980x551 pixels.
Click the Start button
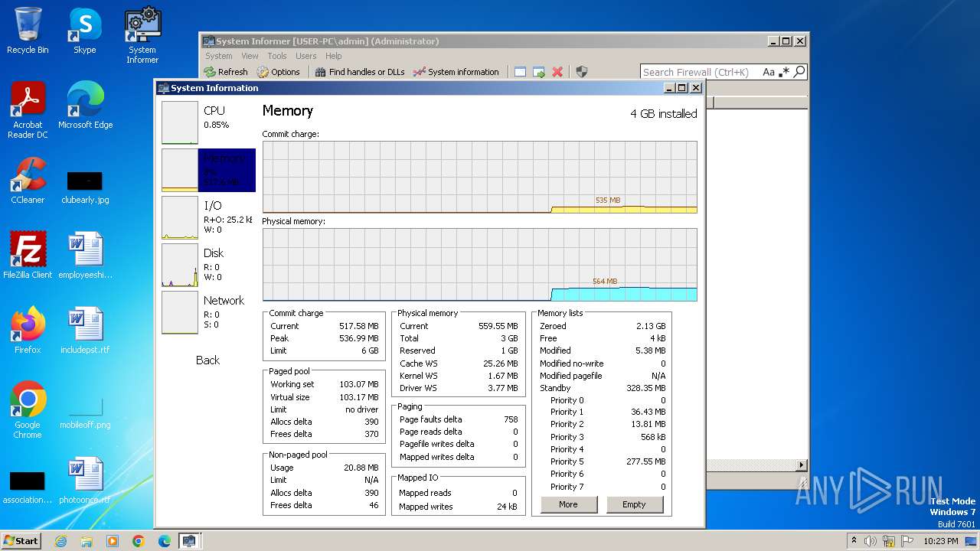[x=21, y=540]
